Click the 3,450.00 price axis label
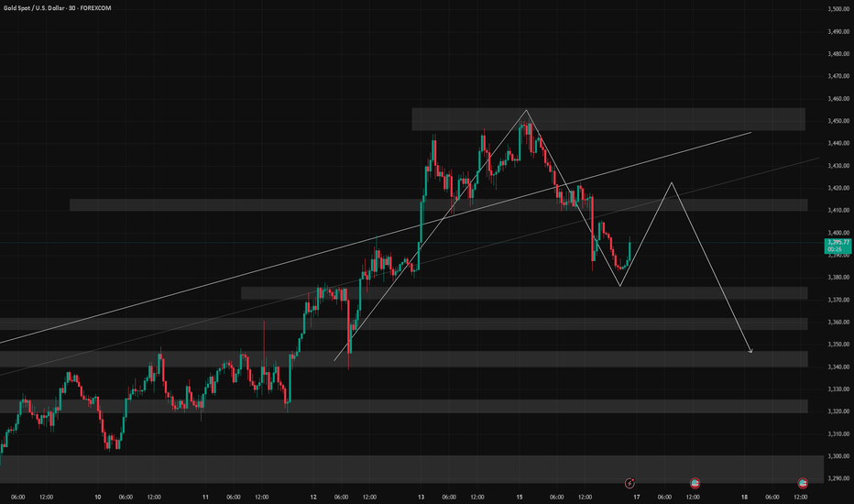The height and width of the screenshot is (504, 854). [x=838, y=121]
